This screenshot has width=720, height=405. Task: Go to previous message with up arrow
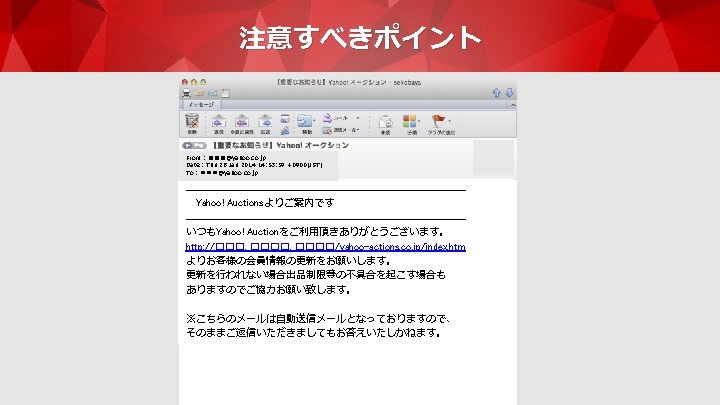point(496,93)
